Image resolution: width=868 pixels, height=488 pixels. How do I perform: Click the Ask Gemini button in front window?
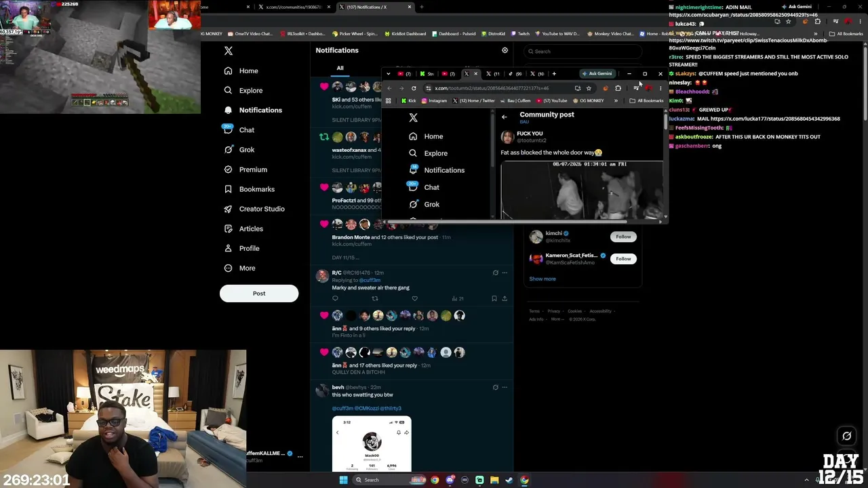pos(597,74)
